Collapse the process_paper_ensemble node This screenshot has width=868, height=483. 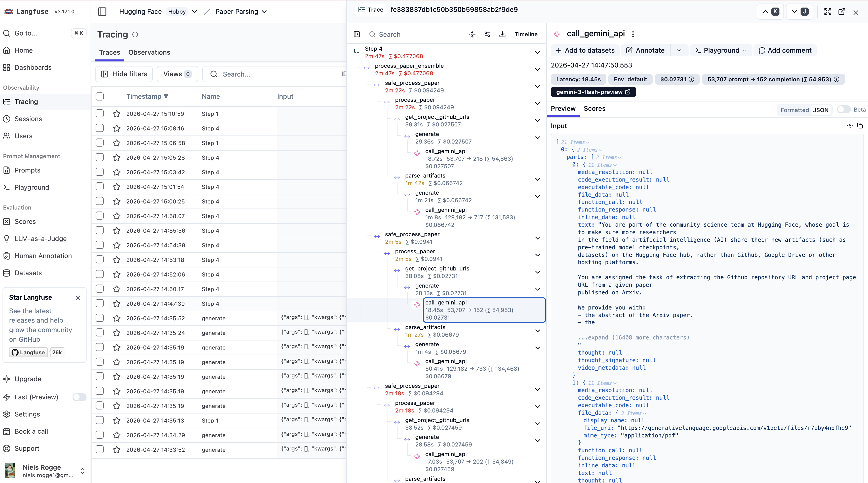[x=537, y=70]
